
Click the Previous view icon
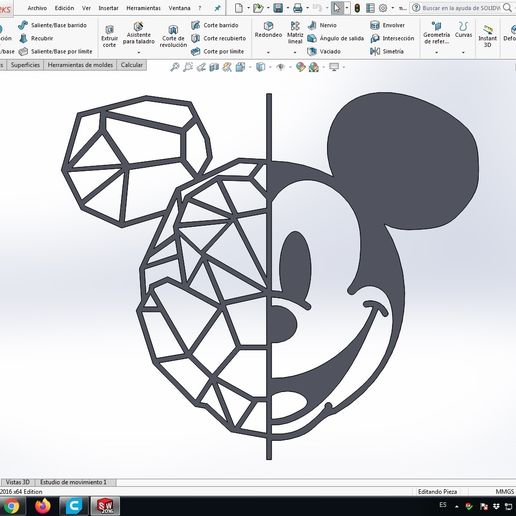[201, 67]
